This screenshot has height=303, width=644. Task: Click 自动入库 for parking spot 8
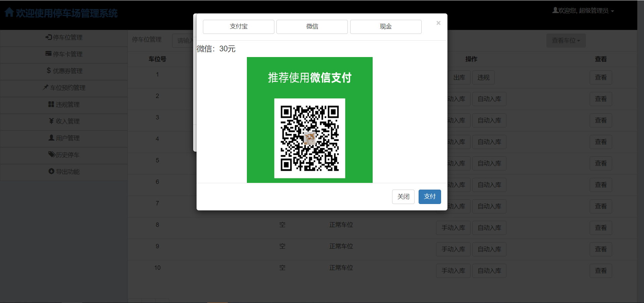point(489,228)
